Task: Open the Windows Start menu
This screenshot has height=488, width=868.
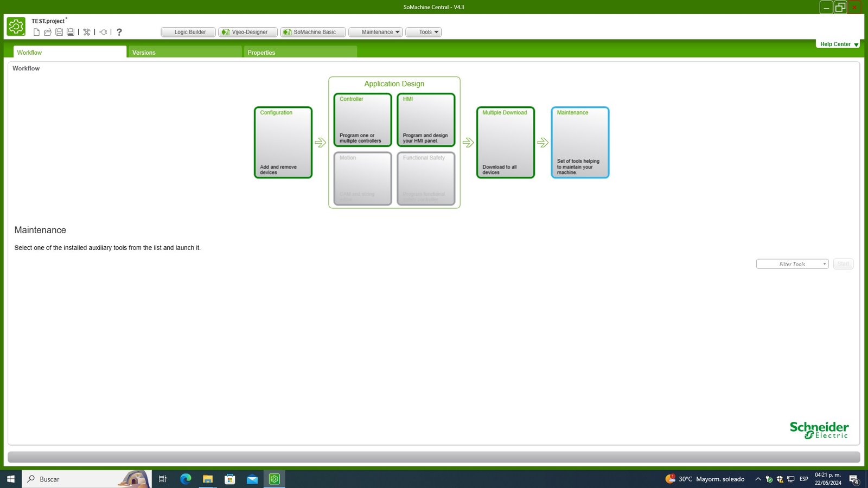Action: pyautogui.click(x=11, y=479)
